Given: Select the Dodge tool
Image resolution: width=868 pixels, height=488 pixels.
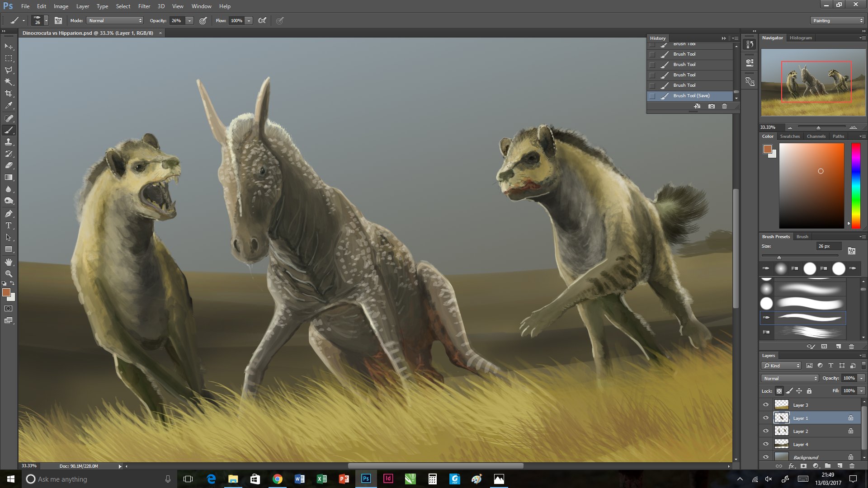Looking at the screenshot, I should coord(9,201).
